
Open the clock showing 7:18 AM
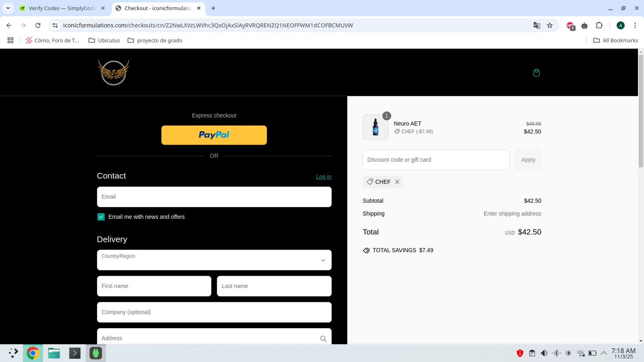coord(623,353)
